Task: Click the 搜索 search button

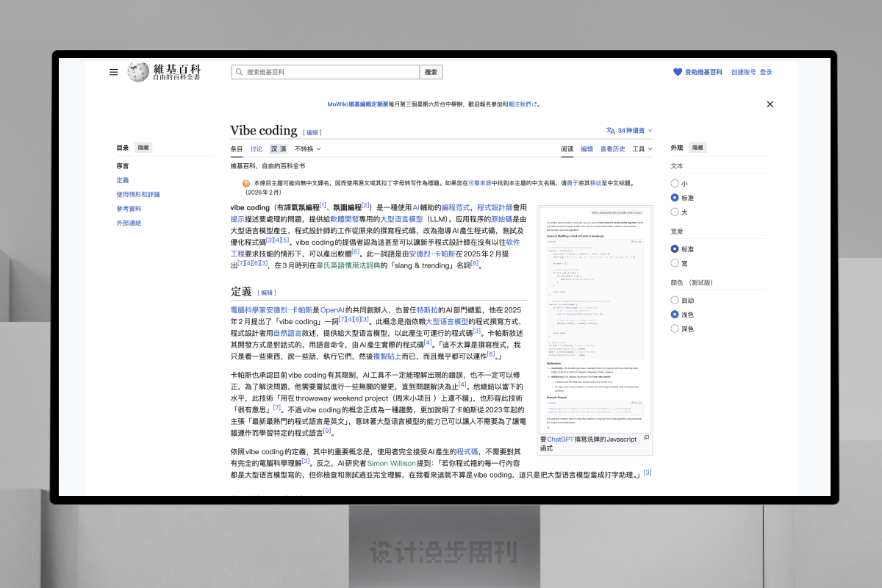Action: click(x=431, y=72)
